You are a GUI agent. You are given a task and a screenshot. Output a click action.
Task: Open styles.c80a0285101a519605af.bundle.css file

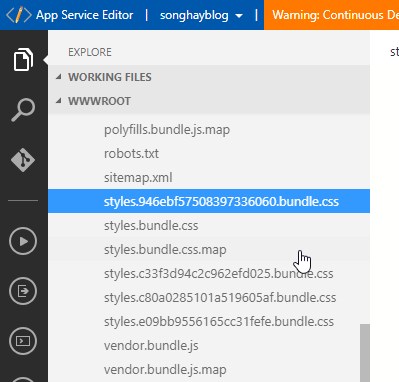coord(209,298)
